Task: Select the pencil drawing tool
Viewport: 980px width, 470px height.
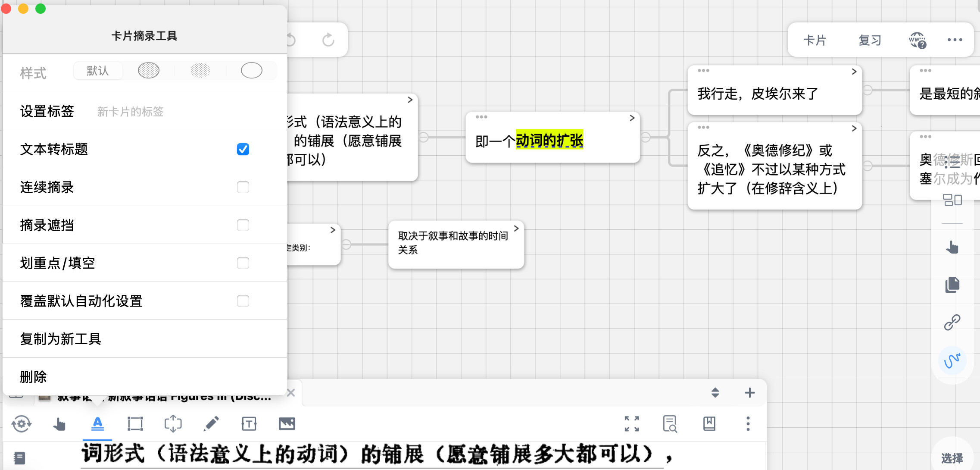Action: click(211, 424)
